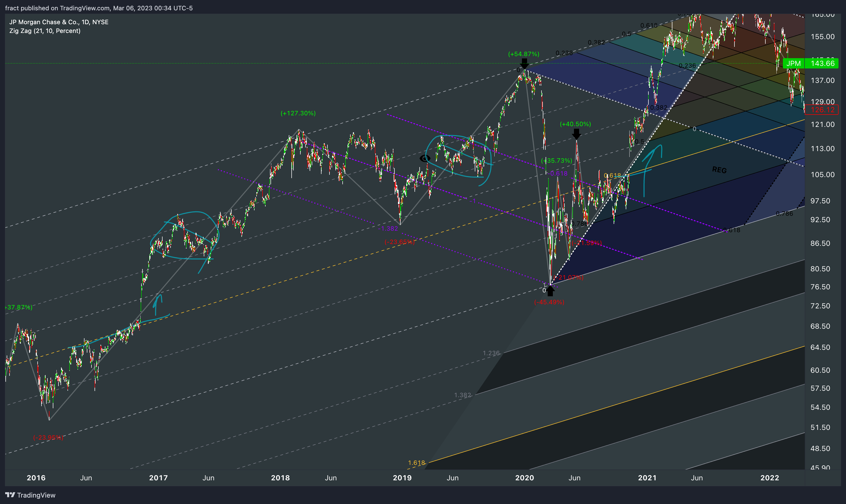The height and width of the screenshot is (504, 846).
Task: Click the JP Morgan Chase & Co. title
Action: coord(59,22)
